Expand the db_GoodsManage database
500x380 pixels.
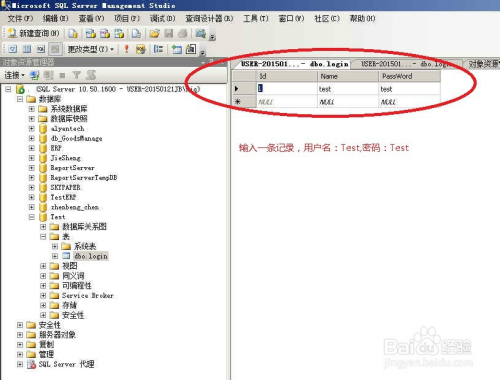[32, 138]
